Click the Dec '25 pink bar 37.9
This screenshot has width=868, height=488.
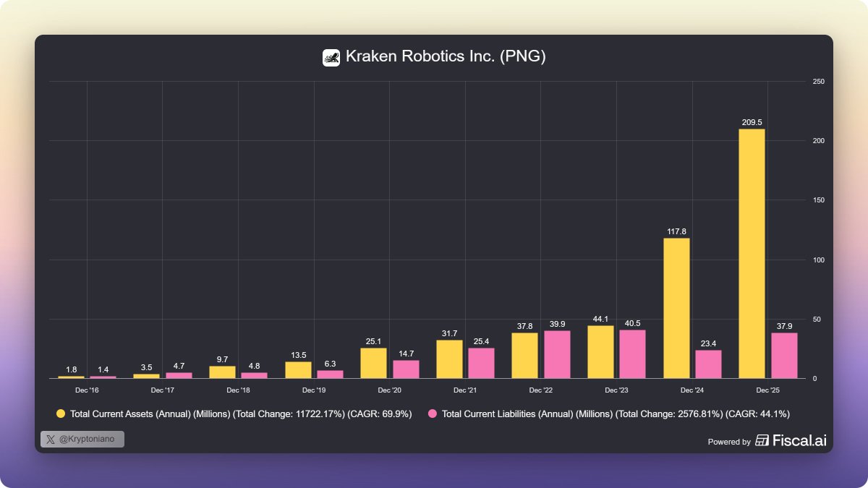click(x=784, y=356)
